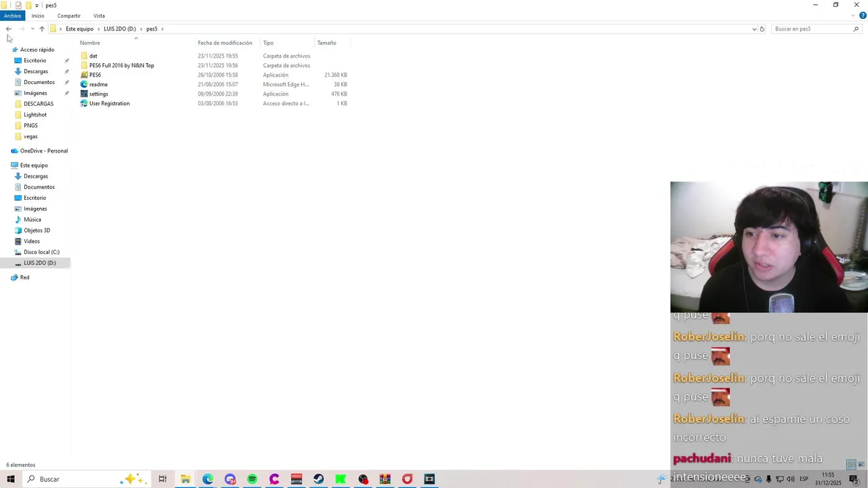Open the notification center icon
Image resolution: width=868 pixels, height=488 pixels.
854,479
